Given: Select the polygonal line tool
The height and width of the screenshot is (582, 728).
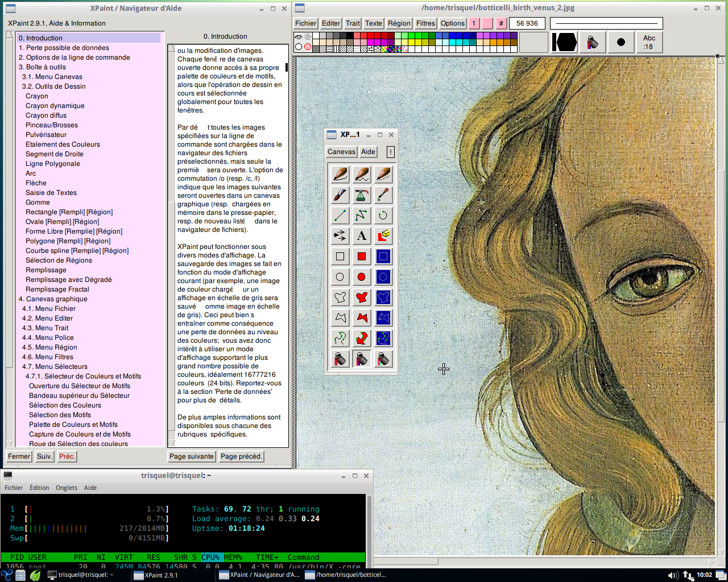Looking at the screenshot, I should pos(362,215).
